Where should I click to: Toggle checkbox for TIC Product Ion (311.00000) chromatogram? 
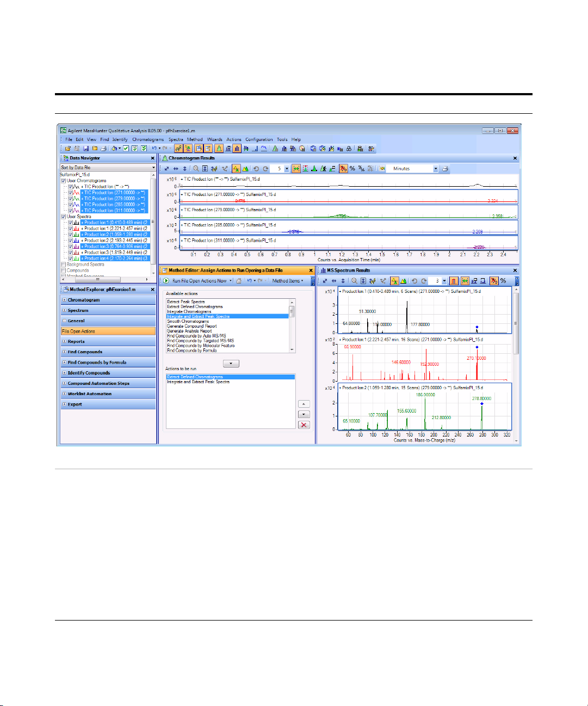click(70, 211)
